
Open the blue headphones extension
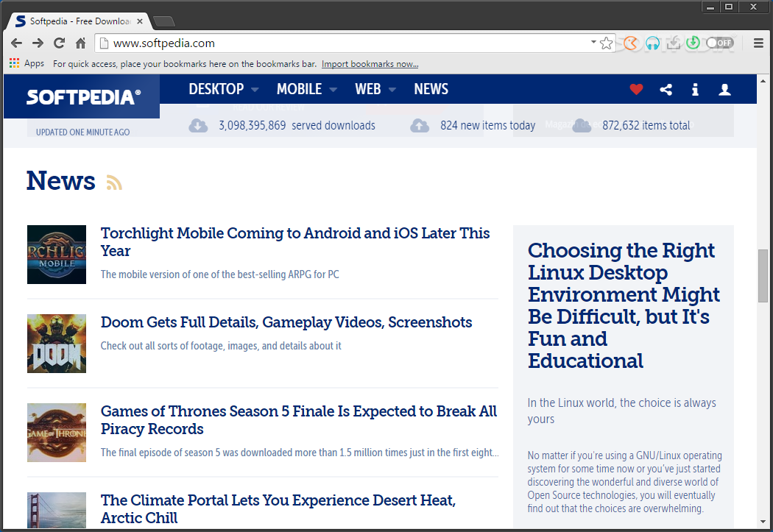click(652, 43)
